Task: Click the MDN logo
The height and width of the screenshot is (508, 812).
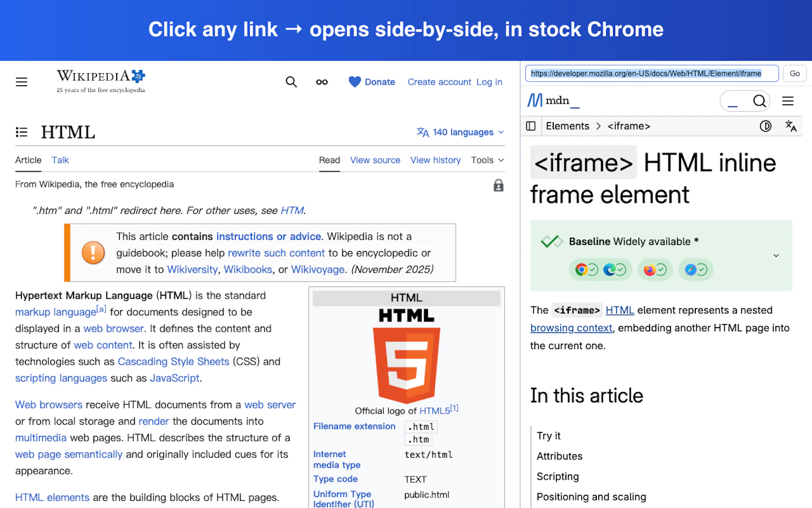Action: [553, 101]
